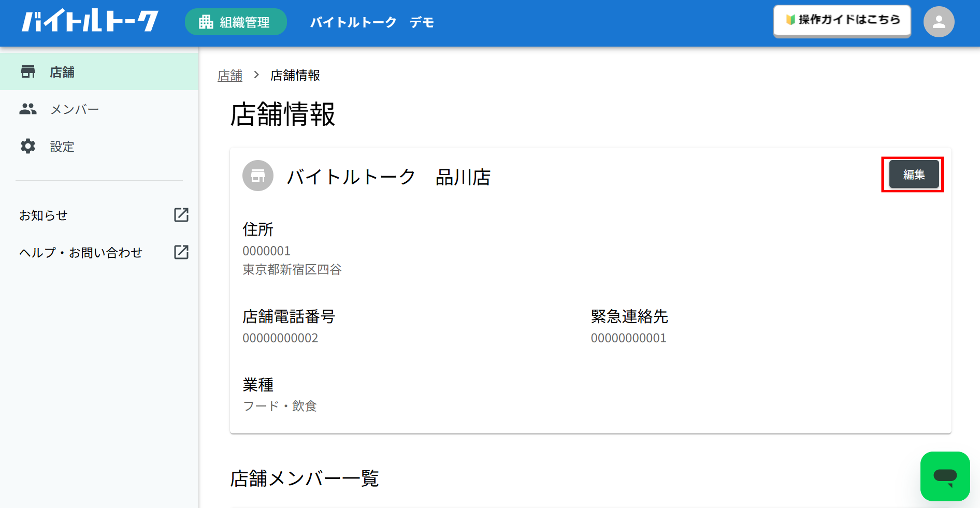
Task: Click the header text バイトルトーク デモ
Action: 372,22
